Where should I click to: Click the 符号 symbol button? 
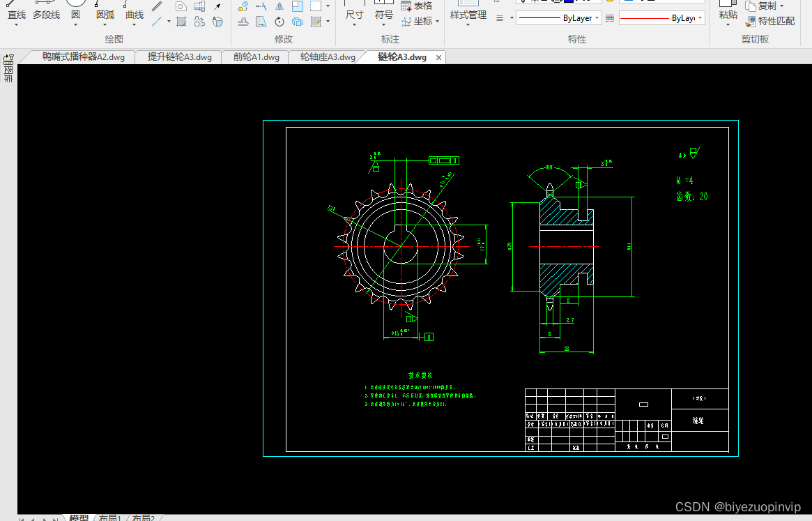click(384, 11)
